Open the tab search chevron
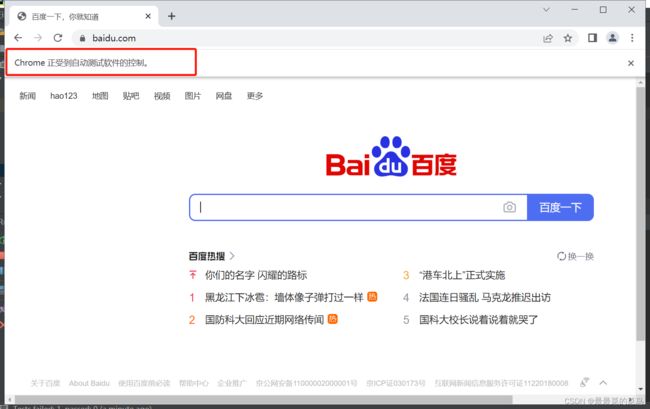 coord(546,10)
